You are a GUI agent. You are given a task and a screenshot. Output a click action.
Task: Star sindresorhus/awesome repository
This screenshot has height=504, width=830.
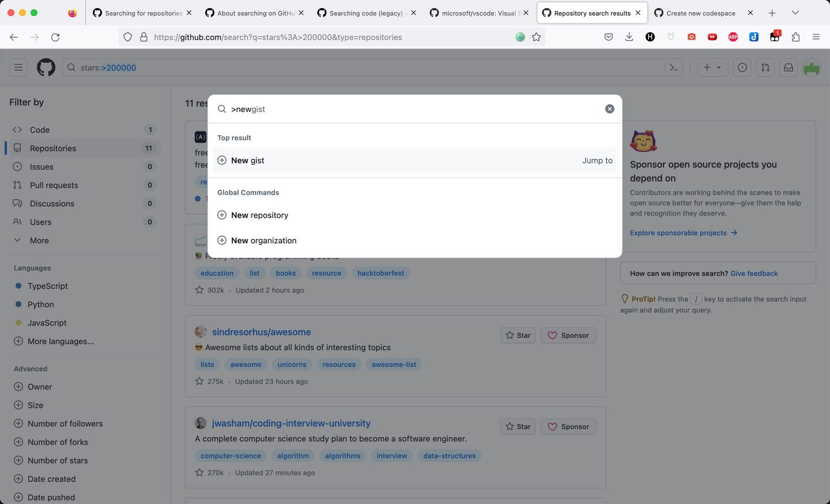(x=518, y=335)
